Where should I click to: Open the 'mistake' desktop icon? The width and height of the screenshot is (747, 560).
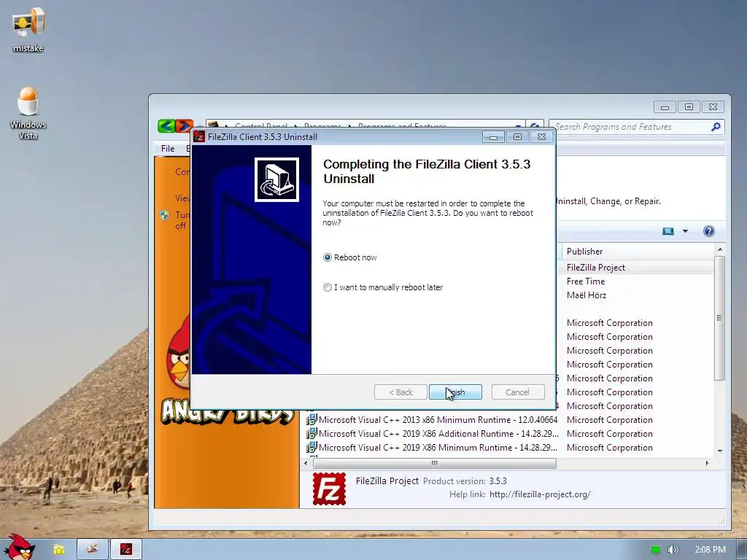click(x=28, y=28)
